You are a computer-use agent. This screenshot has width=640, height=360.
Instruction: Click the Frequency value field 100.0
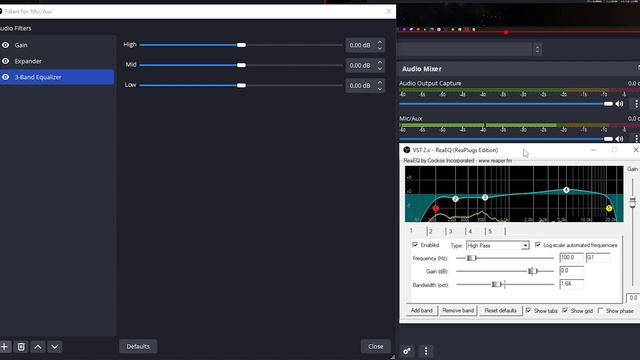pyautogui.click(x=571, y=258)
